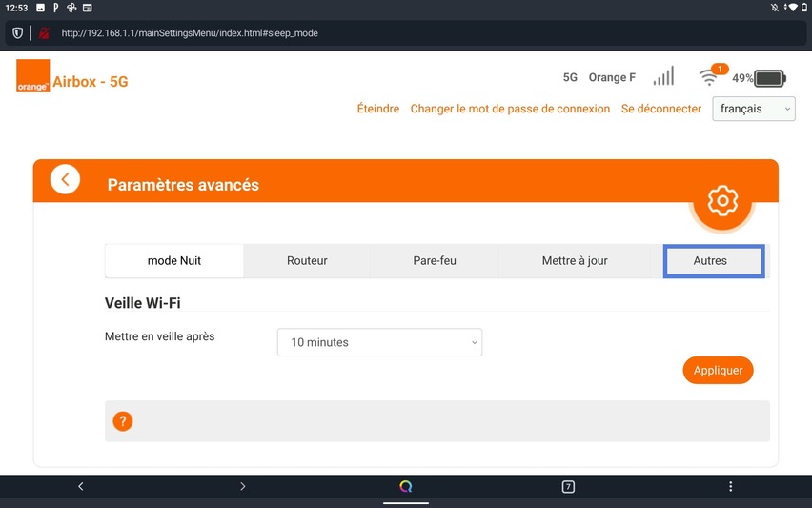Screen dimensions: 812x508
Task: Click the orange back arrow button
Action: pyautogui.click(x=65, y=179)
